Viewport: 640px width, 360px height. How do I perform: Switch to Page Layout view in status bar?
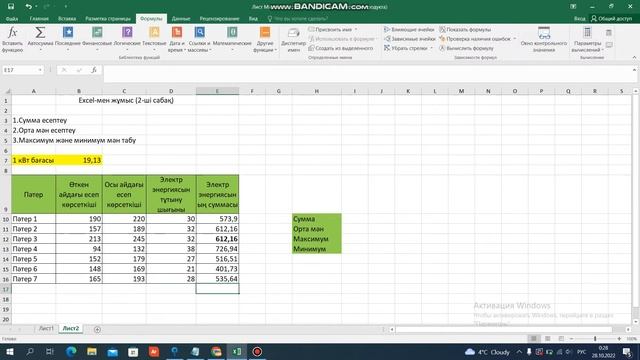547,339
